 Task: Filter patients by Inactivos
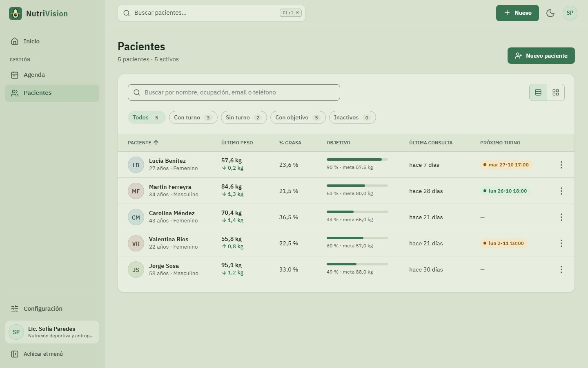click(x=352, y=117)
